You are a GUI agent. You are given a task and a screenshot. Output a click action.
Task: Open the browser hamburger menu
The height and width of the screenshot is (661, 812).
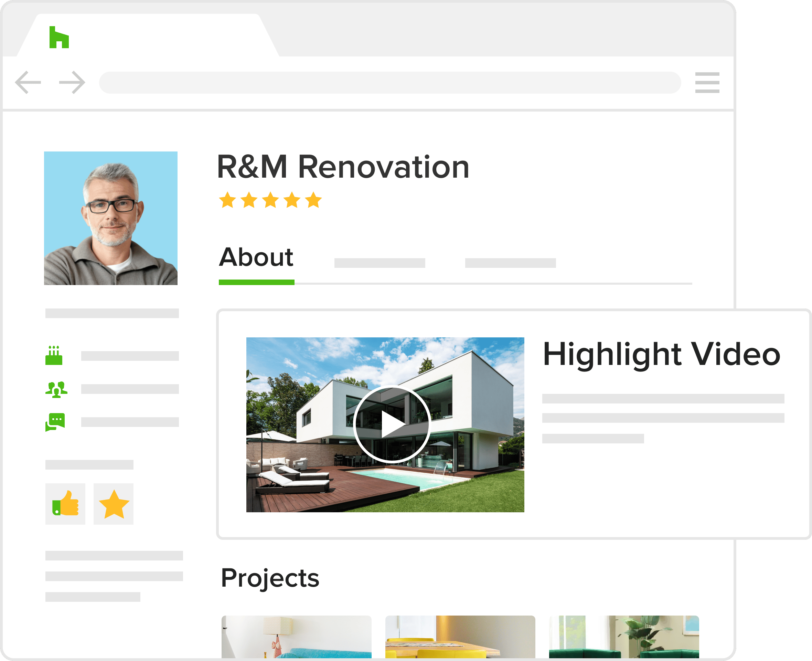707,82
